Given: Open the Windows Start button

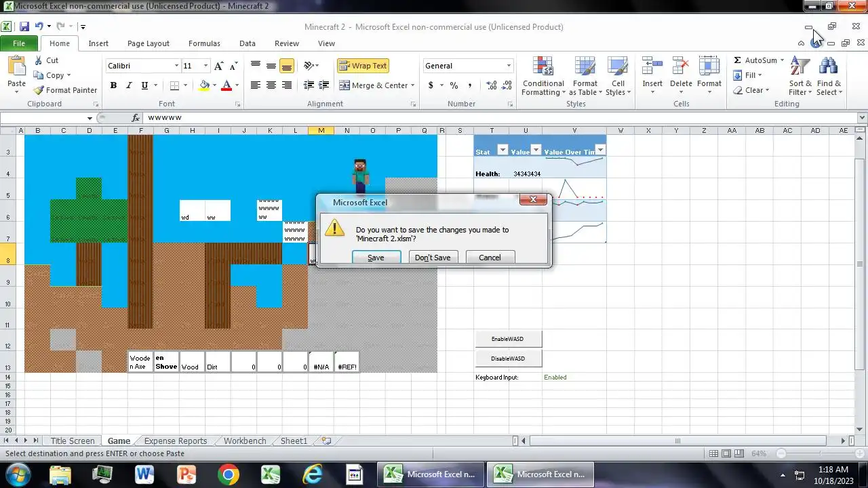Looking at the screenshot, I should pyautogui.click(x=18, y=474).
